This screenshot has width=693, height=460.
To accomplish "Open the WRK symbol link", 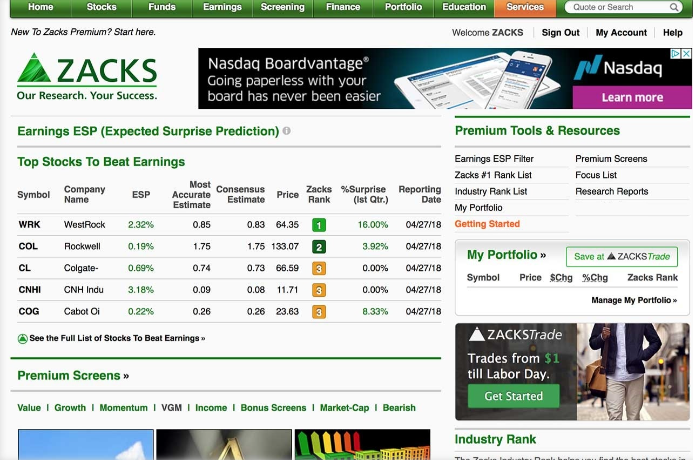I will pyautogui.click(x=29, y=224).
